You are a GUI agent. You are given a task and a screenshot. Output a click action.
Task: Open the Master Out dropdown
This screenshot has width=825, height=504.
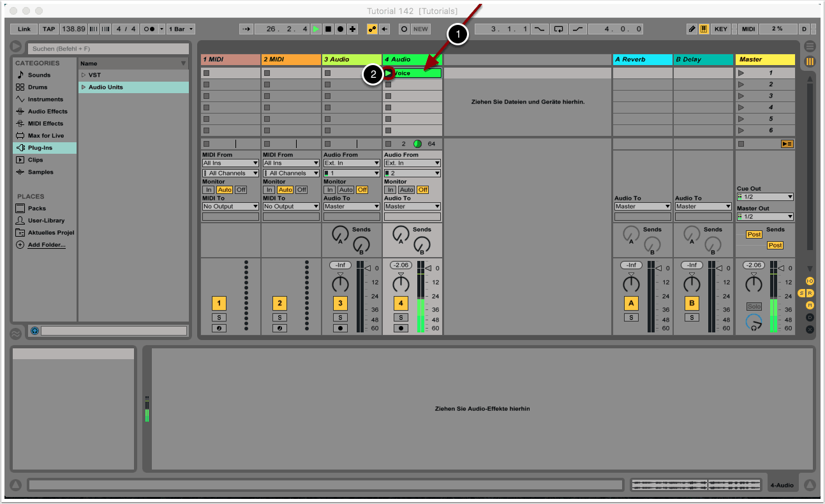pyautogui.click(x=765, y=217)
